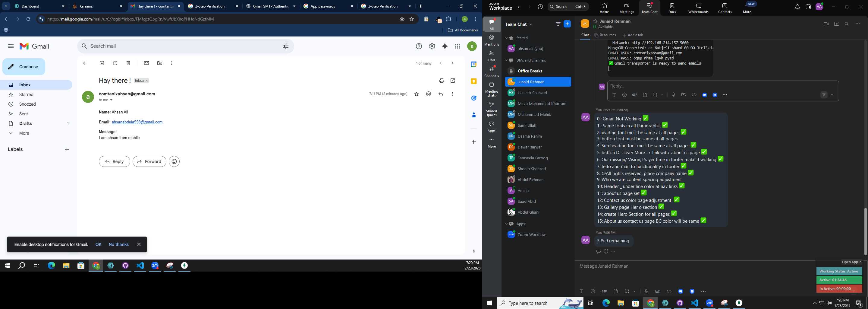The height and width of the screenshot is (309, 868).
Task: Click Zoom chat vertical scrollbar
Action: coord(865,231)
